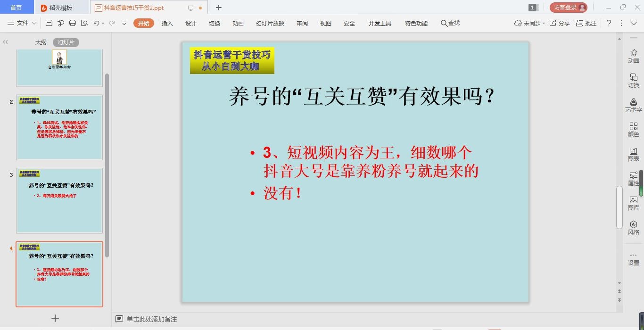
Task: Click the Print icon
Action: 73,23
